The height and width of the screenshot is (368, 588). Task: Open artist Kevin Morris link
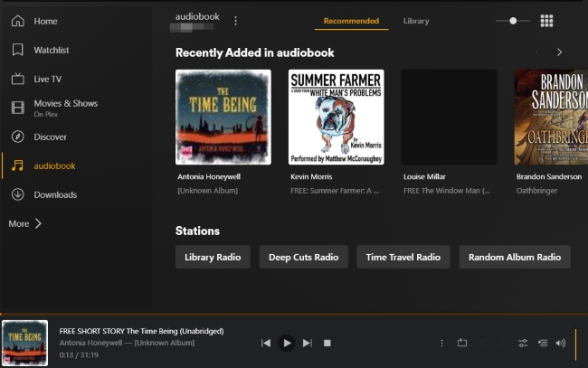click(x=311, y=176)
